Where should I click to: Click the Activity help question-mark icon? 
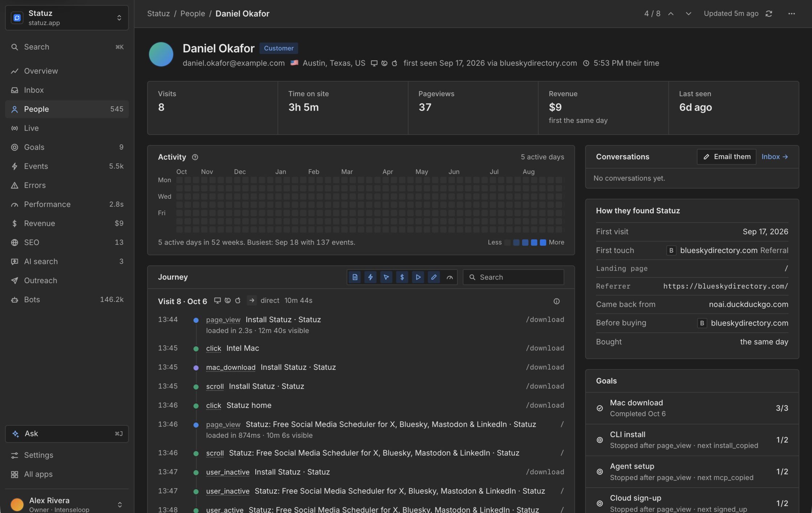[x=195, y=157]
